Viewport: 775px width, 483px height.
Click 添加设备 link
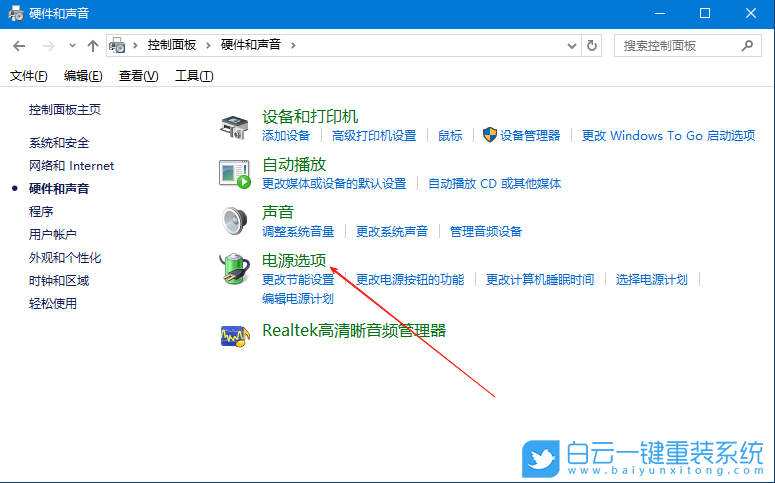[x=286, y=136]
